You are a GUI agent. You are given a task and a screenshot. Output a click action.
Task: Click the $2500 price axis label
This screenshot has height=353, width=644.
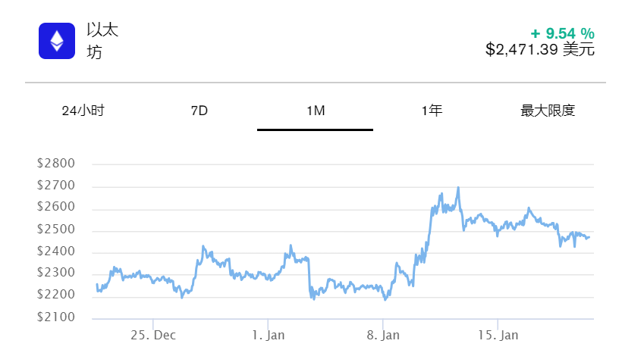pyautogui.click(x=56, y=230)
